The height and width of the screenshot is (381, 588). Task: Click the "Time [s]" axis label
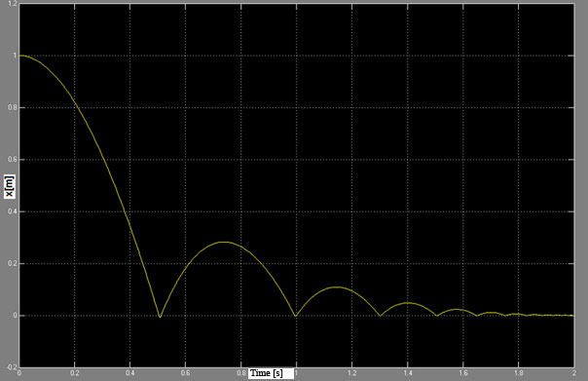click(x=267, y=373)
